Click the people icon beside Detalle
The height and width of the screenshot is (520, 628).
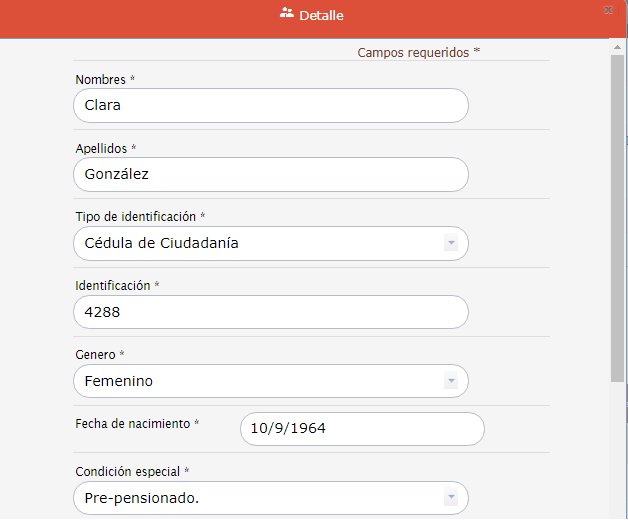coord(287,14)
